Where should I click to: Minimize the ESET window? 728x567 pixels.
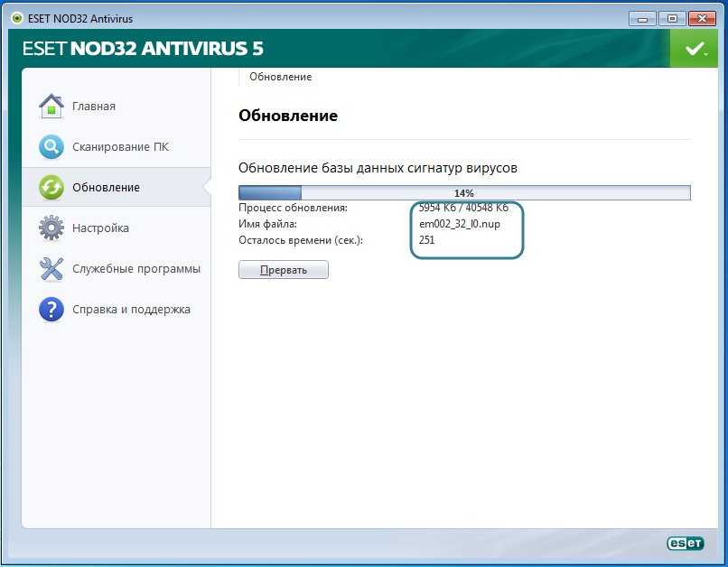642,19
